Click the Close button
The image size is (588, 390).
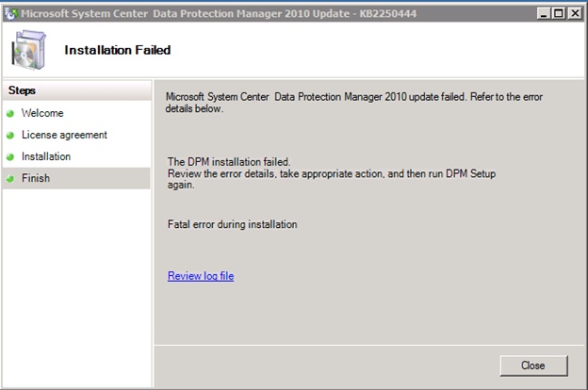533,366
